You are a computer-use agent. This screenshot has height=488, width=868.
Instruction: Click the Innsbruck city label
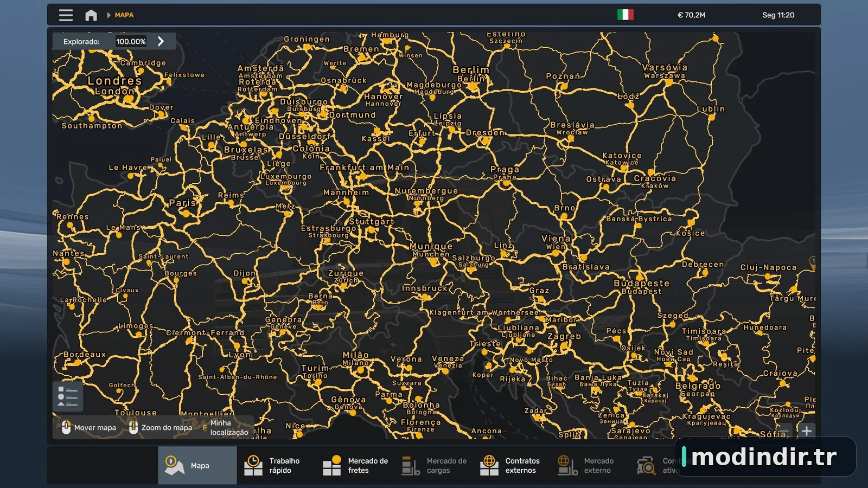click(x=425, y=288)
